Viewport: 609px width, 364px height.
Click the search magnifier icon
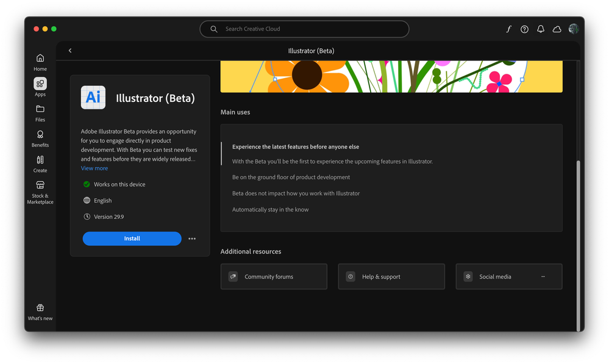[x=213, y=29]
